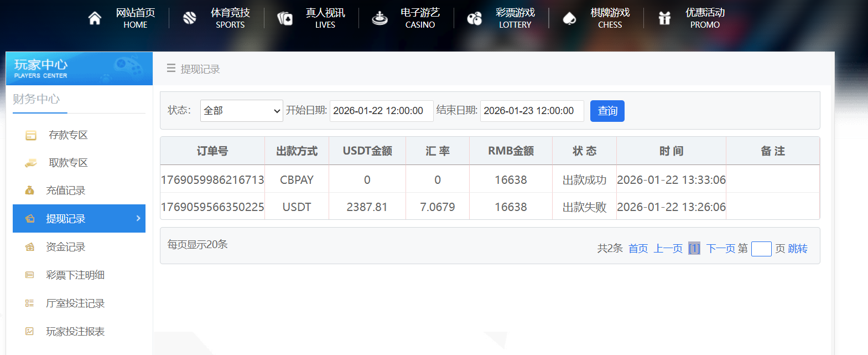Open the 状态 status dropdown
868x355 pixels.
pyautogui.click(x=242, y=111)
